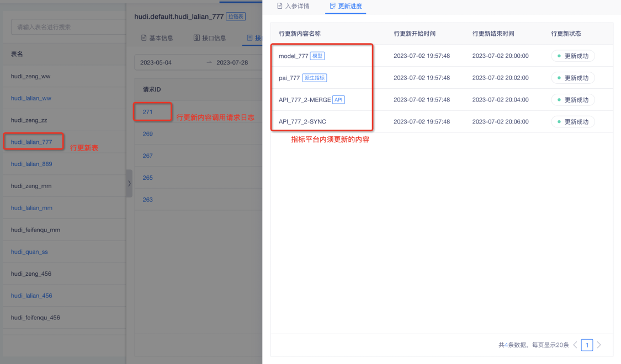Click end time 2023-07-02 20:02:00
The height and width of the screenshot is (364, 621).
(x=500, y=78)
